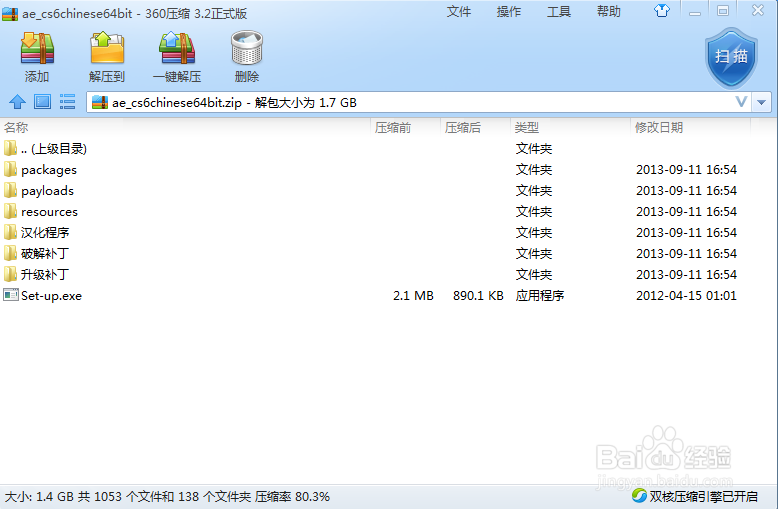The image size is (778, 509).
Task: Click the 解压到 (Extract to) icon
Action: pyautogui.click(x=107, y=48)
